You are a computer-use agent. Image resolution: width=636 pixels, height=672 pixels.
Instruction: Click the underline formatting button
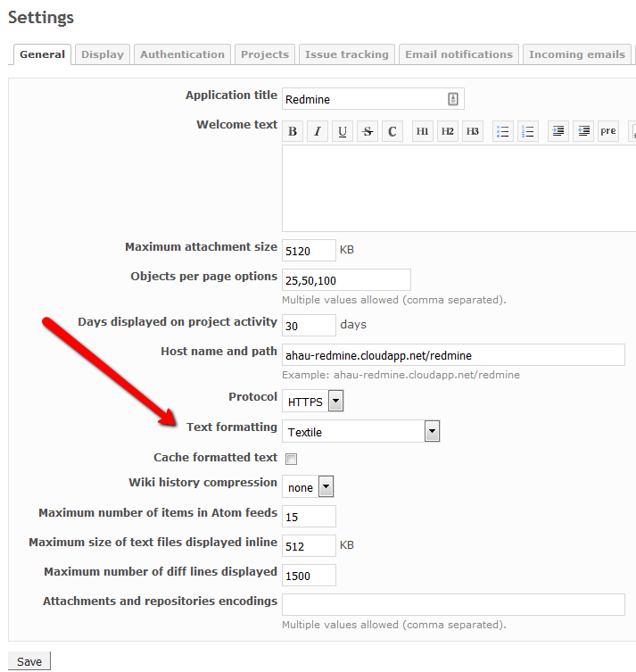coord(343,131)
